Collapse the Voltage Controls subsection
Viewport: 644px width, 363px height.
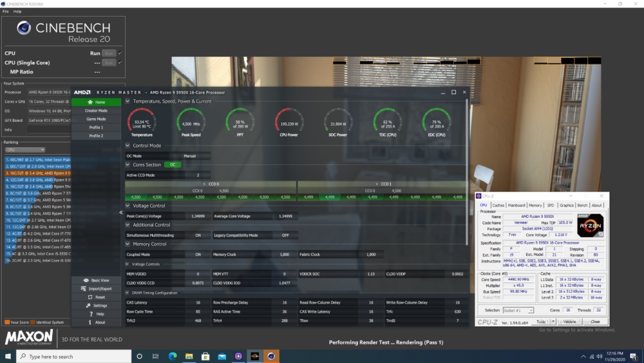(128, 264)
